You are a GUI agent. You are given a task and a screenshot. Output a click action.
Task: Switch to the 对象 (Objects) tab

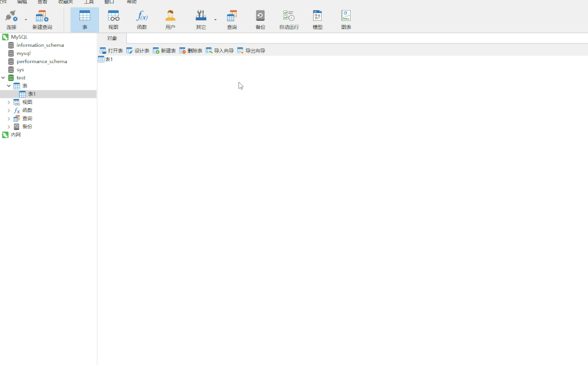(x=112, y=38)
